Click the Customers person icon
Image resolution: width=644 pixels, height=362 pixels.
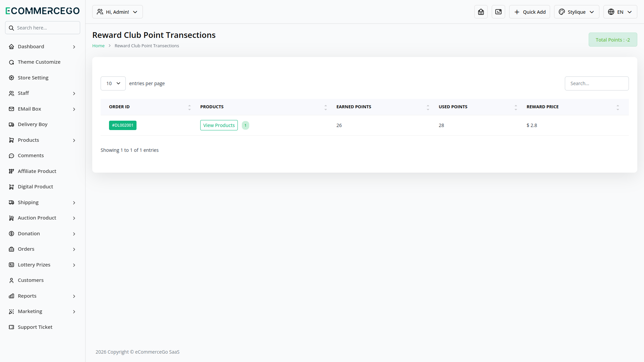pyautogui.click(x=11, y=281)
